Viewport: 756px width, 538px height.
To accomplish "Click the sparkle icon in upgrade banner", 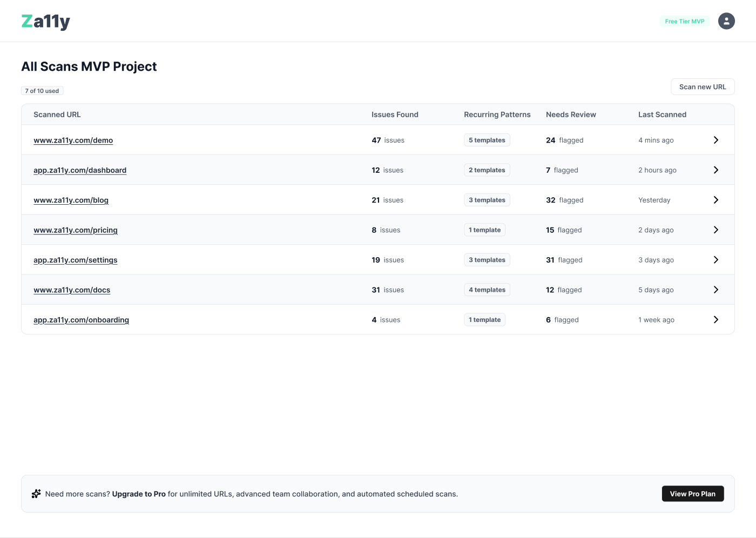I will pyautogui.click(x=36, y=494).
